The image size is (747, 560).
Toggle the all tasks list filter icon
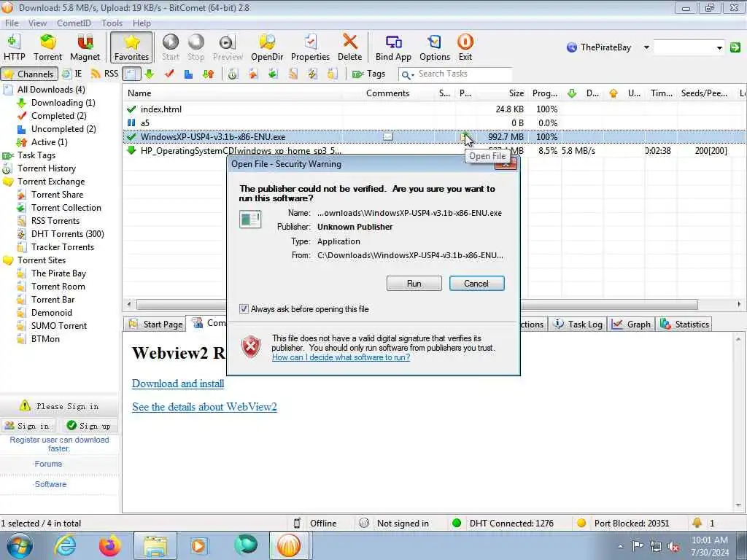(x=131, y=74)
